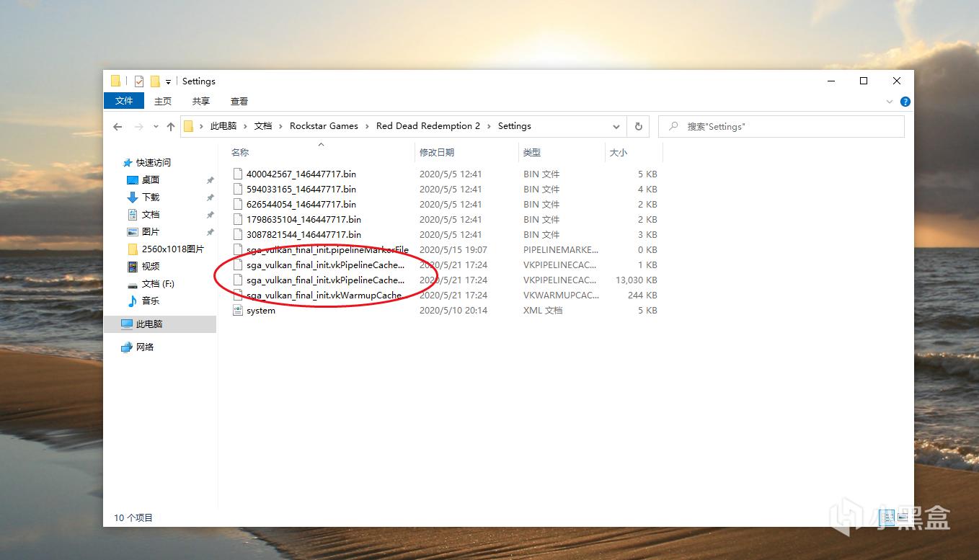
Task: Click the 网络 network icon
Action: (127, 347)
